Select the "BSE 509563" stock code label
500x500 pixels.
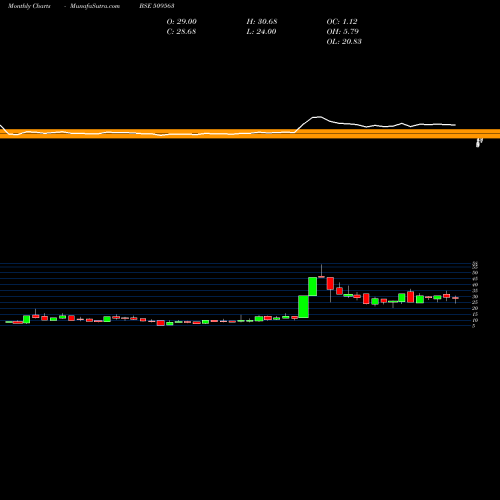pyautogui.click(x=157, y=6)
